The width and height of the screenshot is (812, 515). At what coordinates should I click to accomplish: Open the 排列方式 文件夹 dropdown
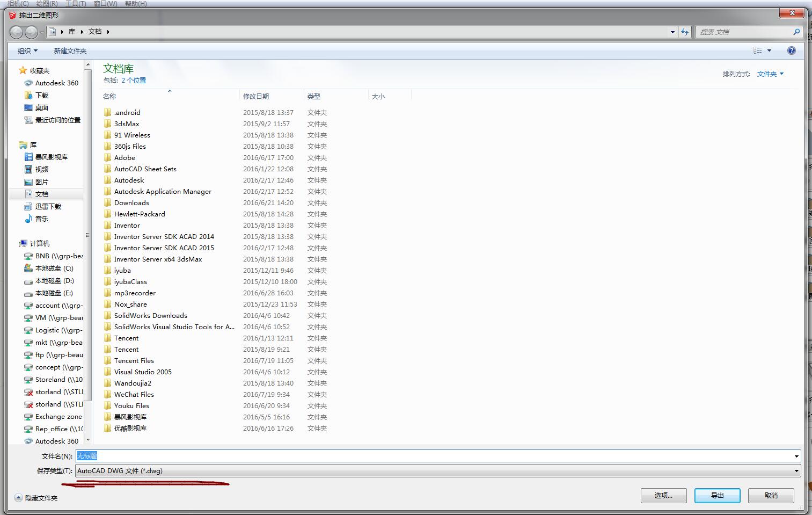770,74
